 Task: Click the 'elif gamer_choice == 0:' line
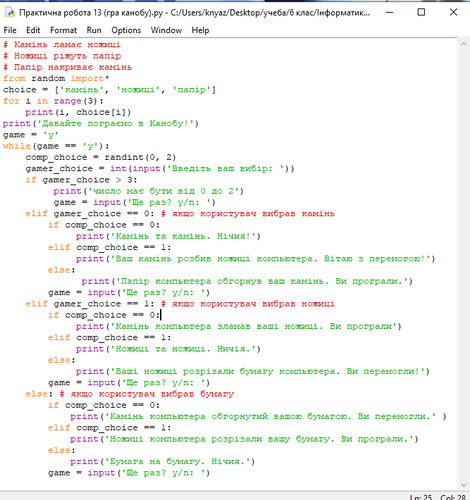click(180, 214)
